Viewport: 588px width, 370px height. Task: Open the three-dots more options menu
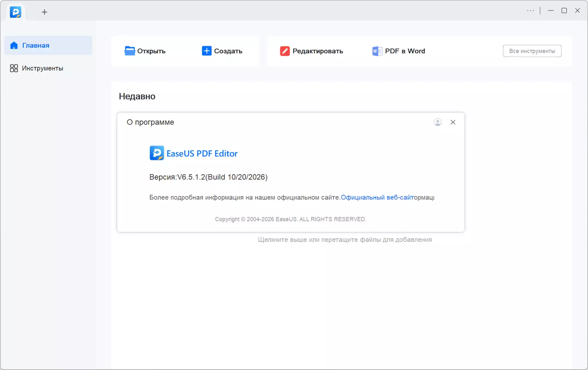pyautogui.click(x=531, y=11)
